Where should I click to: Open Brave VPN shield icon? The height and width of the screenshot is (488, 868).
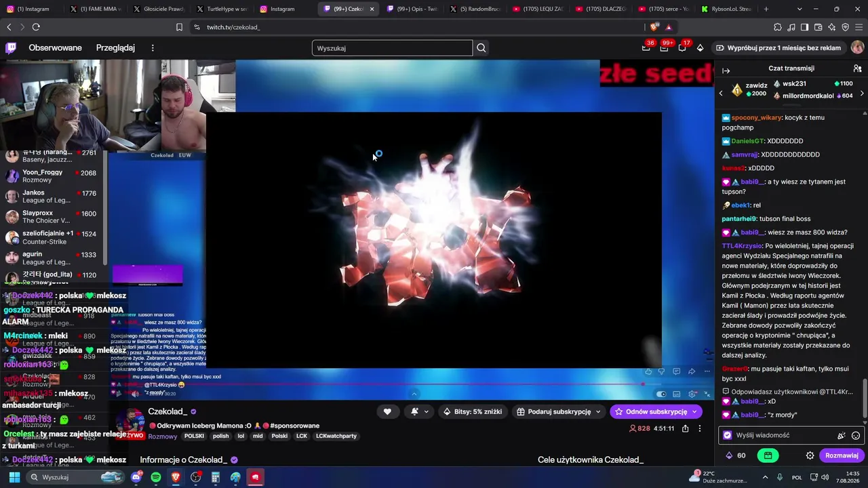(845, 27)
